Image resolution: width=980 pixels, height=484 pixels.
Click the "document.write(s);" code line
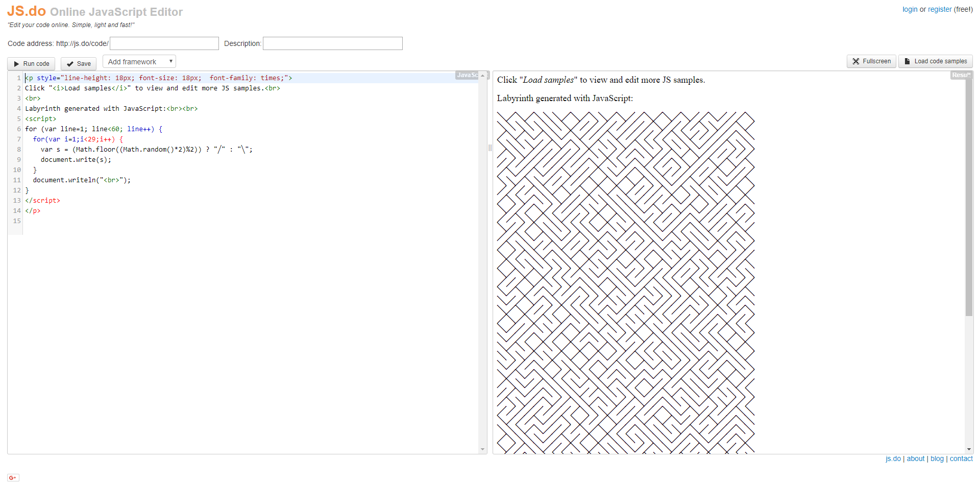tap(76, 160)
